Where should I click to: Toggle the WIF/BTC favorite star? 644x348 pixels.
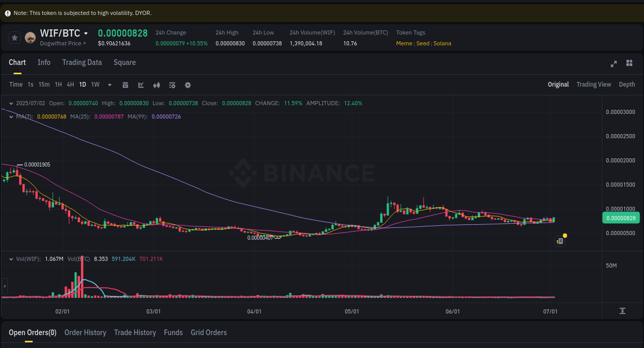(14, 37)
